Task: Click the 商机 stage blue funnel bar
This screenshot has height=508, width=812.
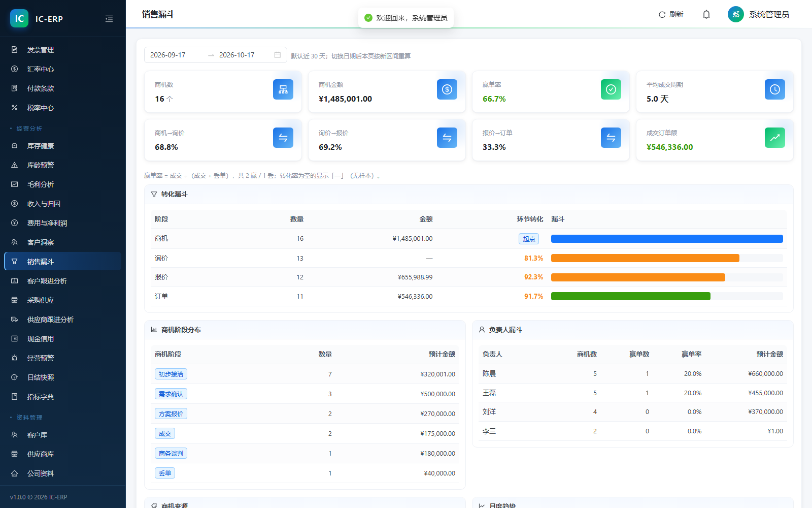Action: 667,239
